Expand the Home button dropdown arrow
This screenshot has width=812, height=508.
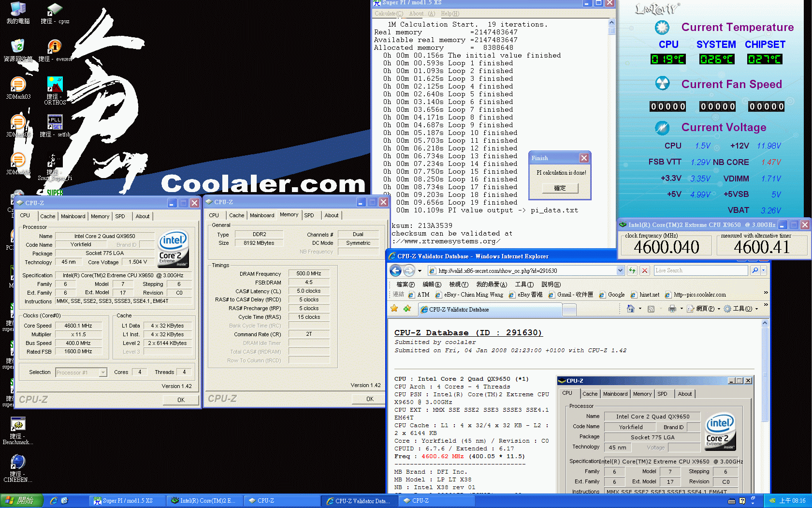click(640, 309)
